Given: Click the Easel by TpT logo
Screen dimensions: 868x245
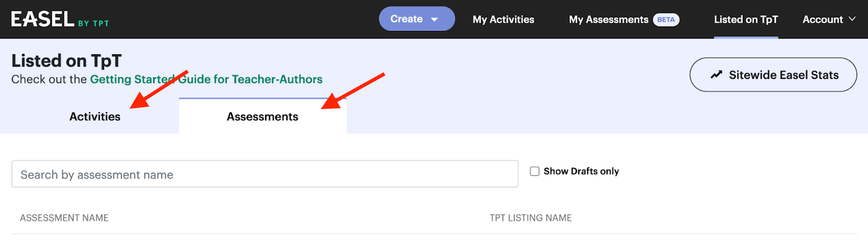Looking at the screenshot, I should tap(60, 20).
